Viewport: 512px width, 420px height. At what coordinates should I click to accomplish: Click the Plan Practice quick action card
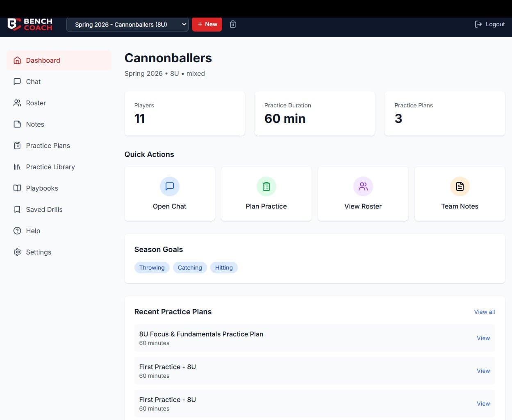pyautogui.click(x=266, y=193)
